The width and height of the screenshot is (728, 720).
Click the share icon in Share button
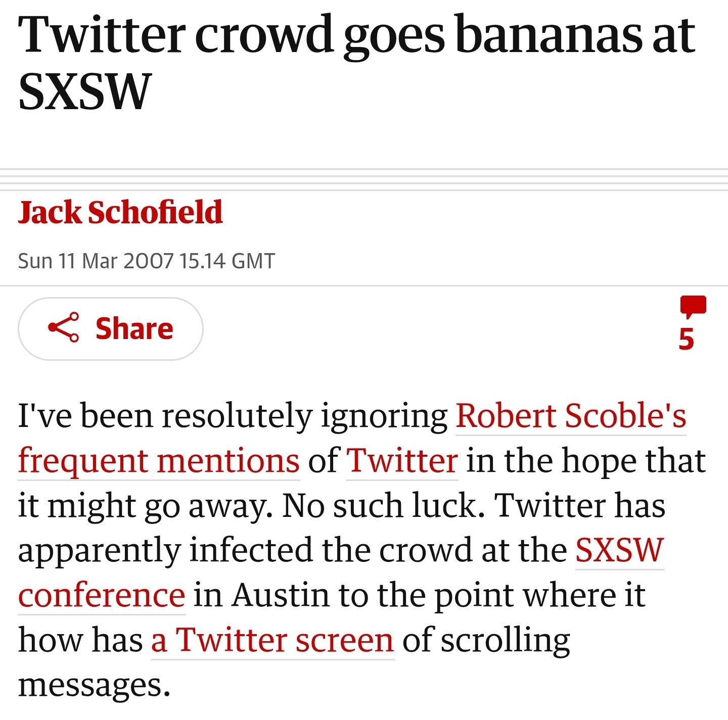(x=64, y=327)
